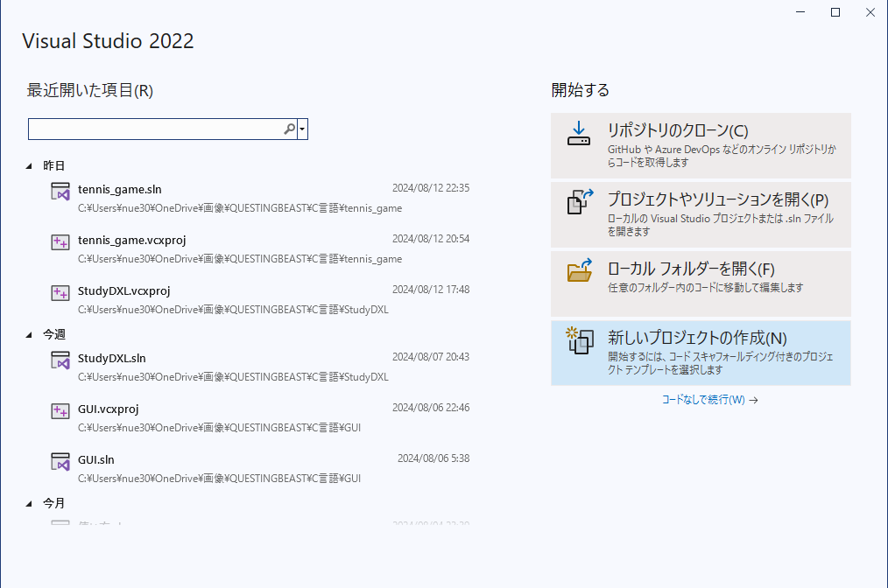888x588 pixels.
Task: Click the open local folder icon
Action: [x=579, y=272]
